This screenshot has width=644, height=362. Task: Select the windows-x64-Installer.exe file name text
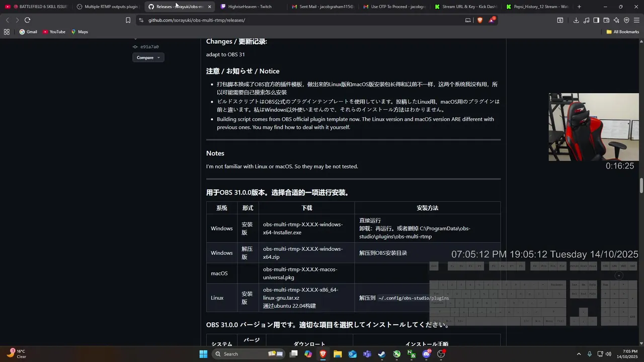(x=302, y=228)
